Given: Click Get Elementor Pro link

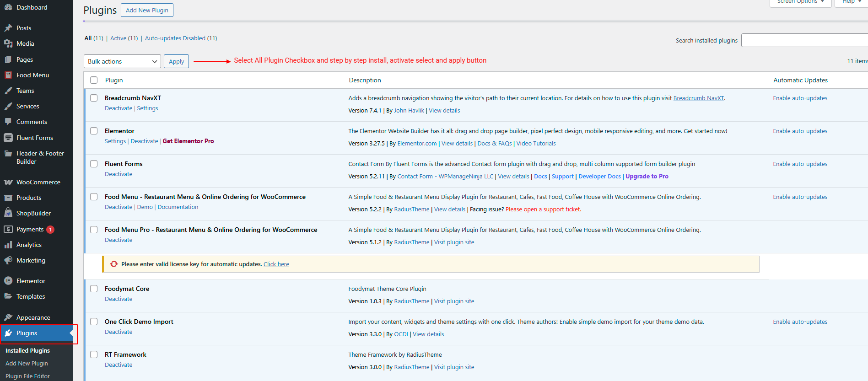Looking at the screenshot, I should [188, 141].
